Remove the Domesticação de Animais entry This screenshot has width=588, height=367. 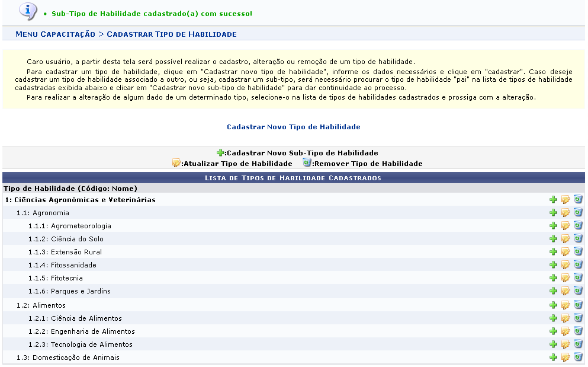point(578,358)
